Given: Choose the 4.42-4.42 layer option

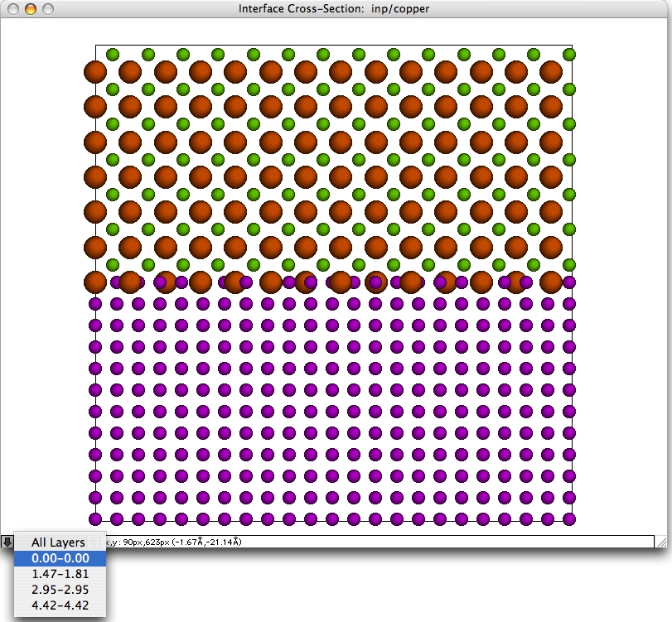Looking at the screenshot, I should coord(60,605).
